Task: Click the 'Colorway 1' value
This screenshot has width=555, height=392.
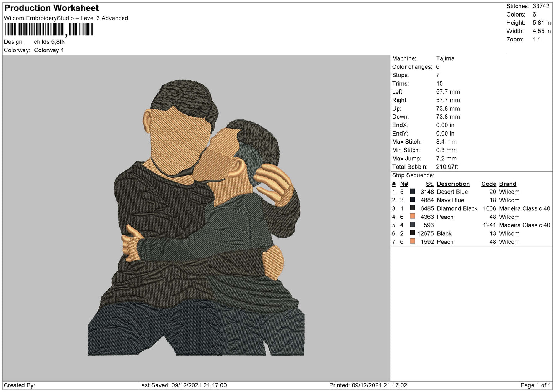Action: 49,50
